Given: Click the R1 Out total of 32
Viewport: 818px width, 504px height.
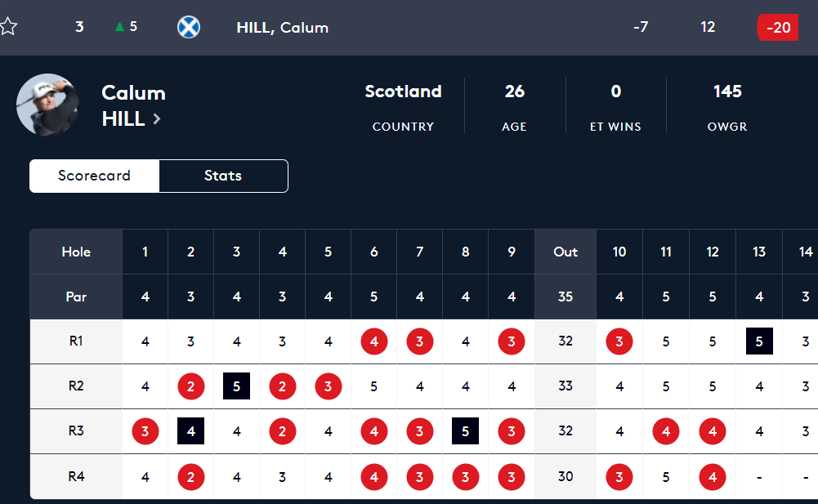Looking at the screenshot, I should pos(565,341).
